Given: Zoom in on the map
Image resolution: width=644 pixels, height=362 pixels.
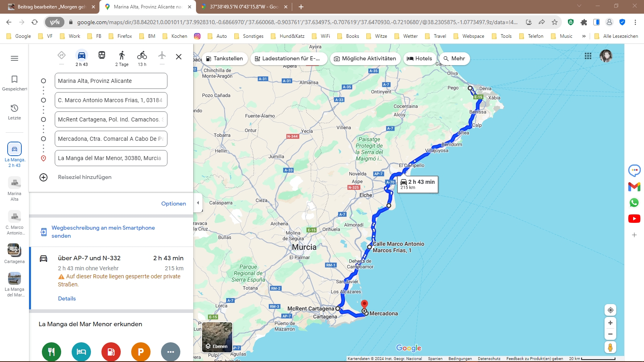Looking at the screenshot, I should tap(611, 323).
